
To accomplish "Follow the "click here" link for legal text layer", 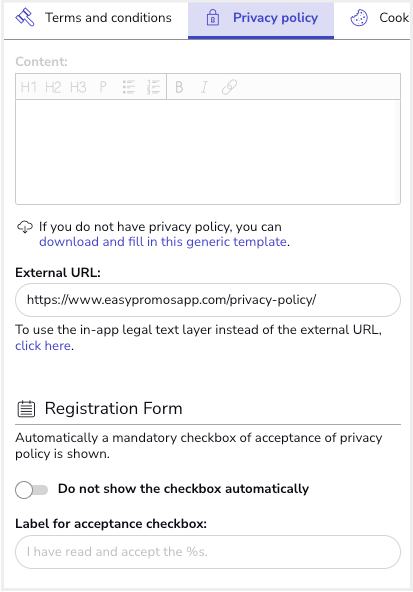I will (x=43, y=346).
